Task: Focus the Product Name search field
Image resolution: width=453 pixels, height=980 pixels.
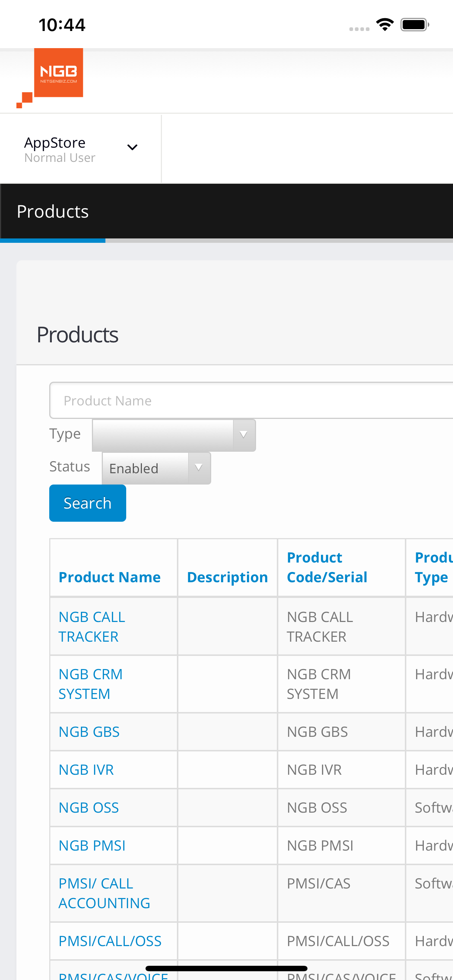Action: point(251,400)
